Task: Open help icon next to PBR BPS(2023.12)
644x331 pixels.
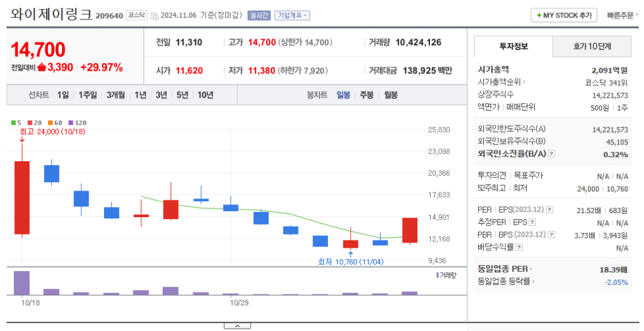Action: click(551, 235)
